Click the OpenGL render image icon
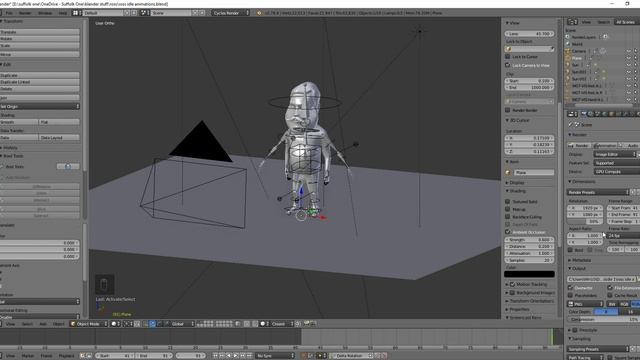This screenshot has height=360, width=640. click(x=307, y=324)
